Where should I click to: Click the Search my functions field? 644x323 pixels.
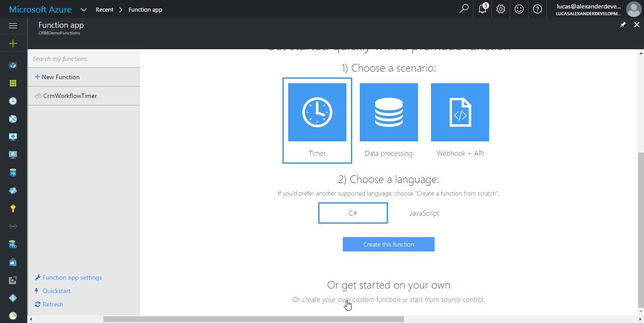coord(84,59)
